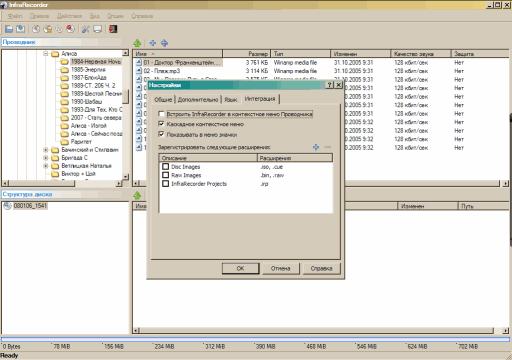Collapse the Алиса folder tree node

46,54
